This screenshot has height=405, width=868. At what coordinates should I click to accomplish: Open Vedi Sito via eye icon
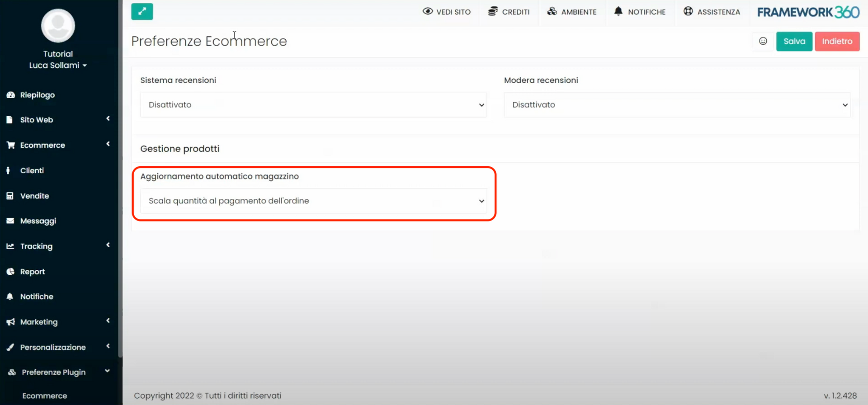point(427,11)
